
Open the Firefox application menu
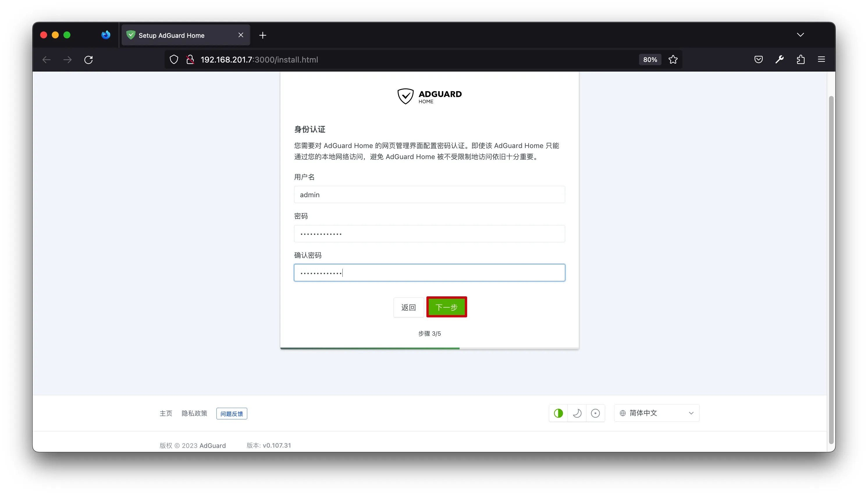821,60
